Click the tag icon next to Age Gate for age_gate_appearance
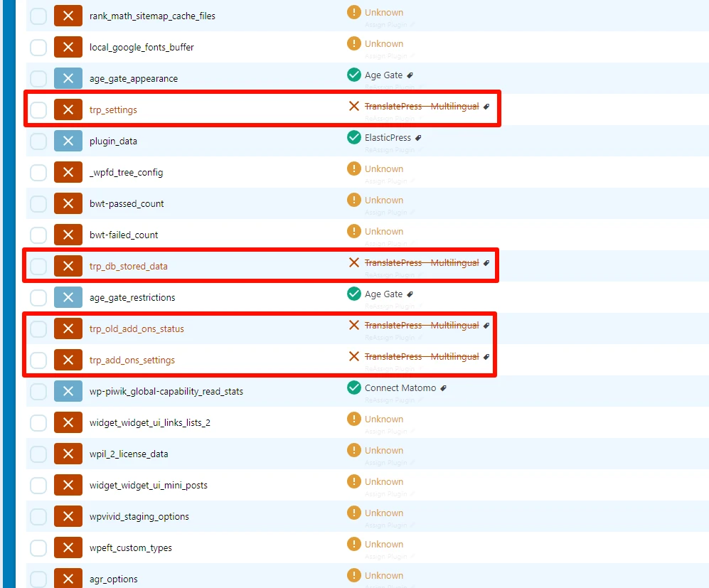 pos(410,75)
